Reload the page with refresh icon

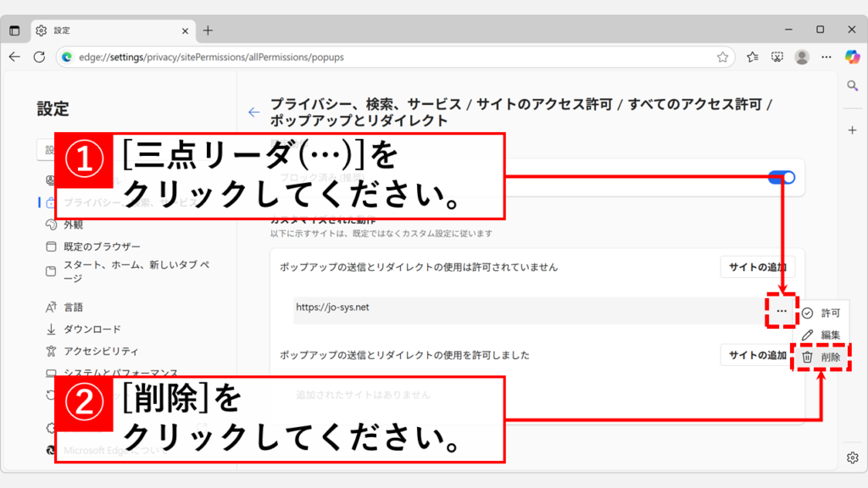(39, 57)
